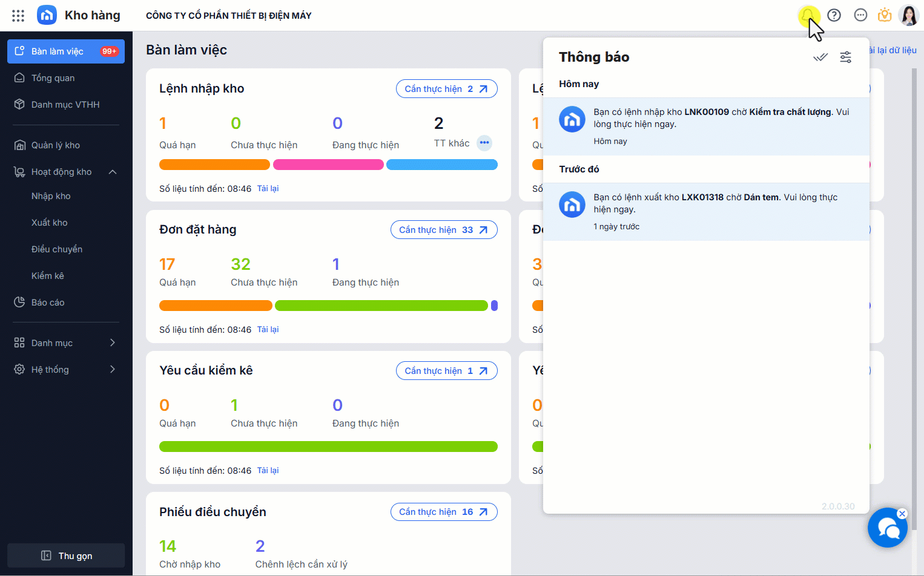Open notification settings sliders icon
This screenshot has height=576, width=924.
click(845, 57)
